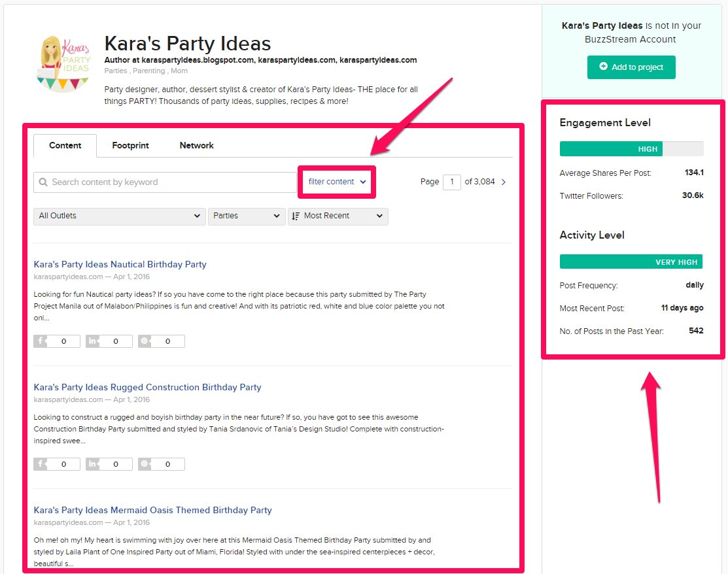Viewport: 728px width, 574px height.
Task: Click the Pinterest share icon on Nautical Birthday post
Action: click(x=144, y=341)
